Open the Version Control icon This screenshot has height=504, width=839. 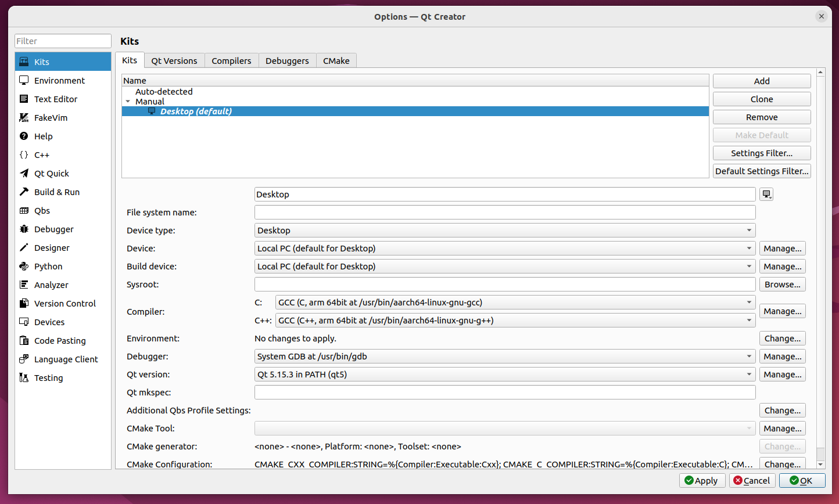click(24, 303)
